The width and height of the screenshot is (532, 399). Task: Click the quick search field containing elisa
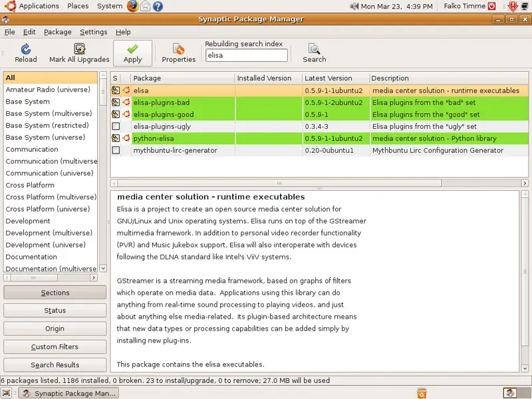point(247,55)
